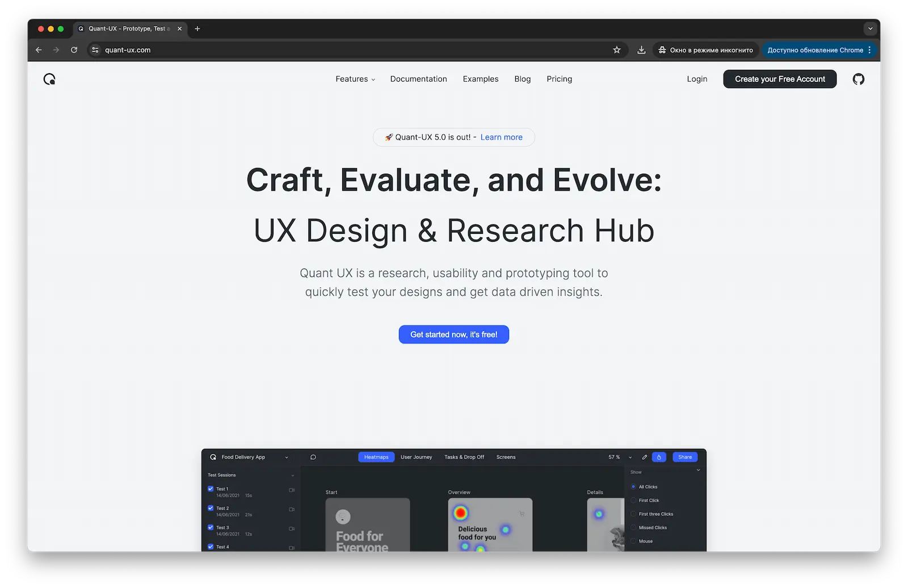Open a new browser tab
908x588 pixels.
197,28
